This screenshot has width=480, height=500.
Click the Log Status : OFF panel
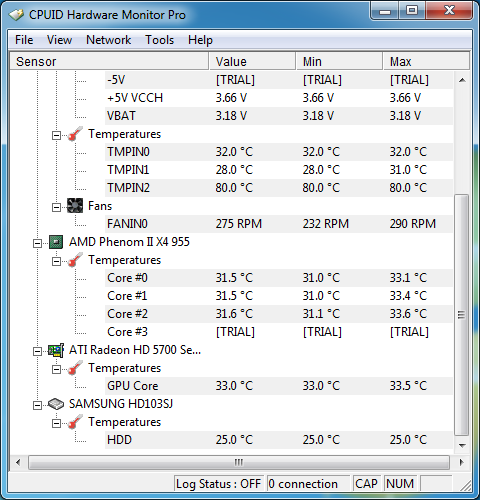(x=219, y=484)
